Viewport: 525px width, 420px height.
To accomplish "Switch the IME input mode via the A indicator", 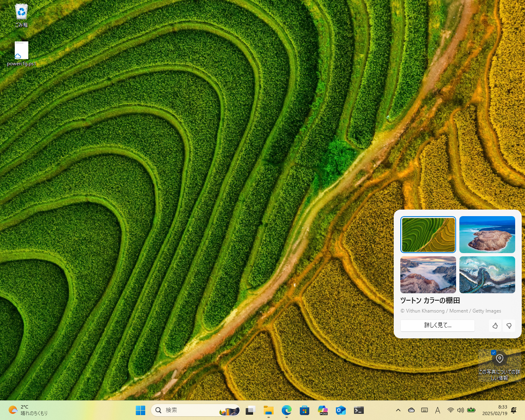I will (438, 410).
